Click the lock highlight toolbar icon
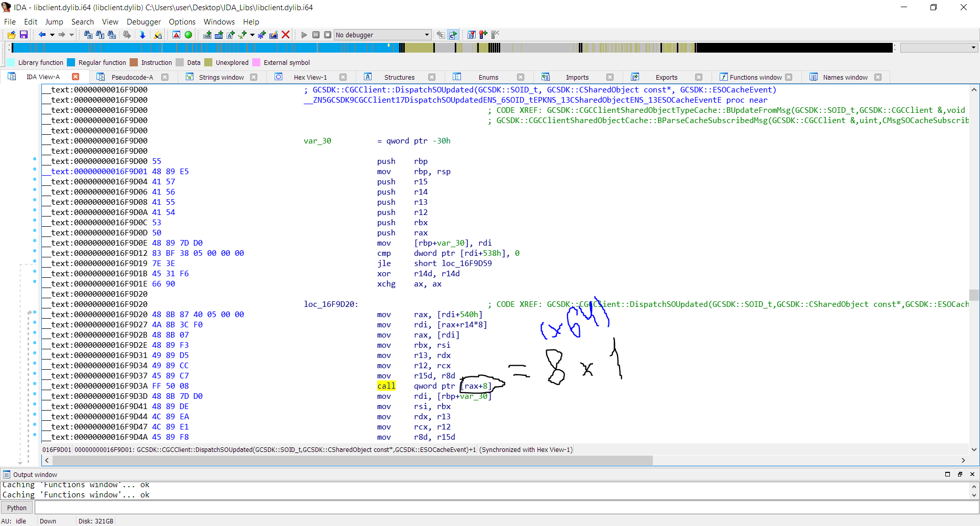The image size is (980, 526). [158, 35]
